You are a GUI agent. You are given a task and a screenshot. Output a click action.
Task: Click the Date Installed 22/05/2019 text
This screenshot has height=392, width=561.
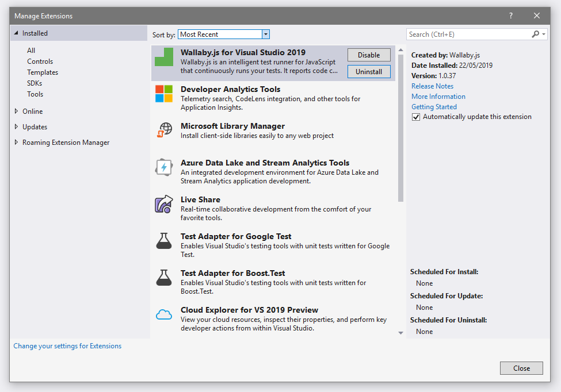pos(452,66)
